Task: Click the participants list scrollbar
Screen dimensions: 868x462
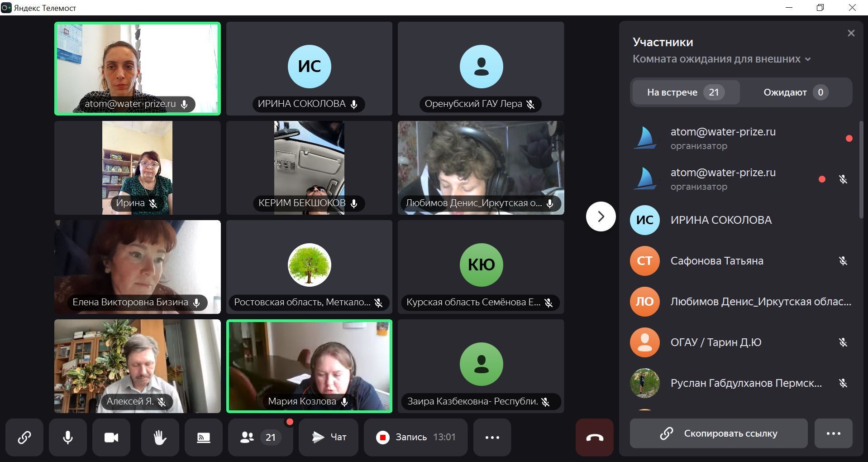Action: point(861,170)
